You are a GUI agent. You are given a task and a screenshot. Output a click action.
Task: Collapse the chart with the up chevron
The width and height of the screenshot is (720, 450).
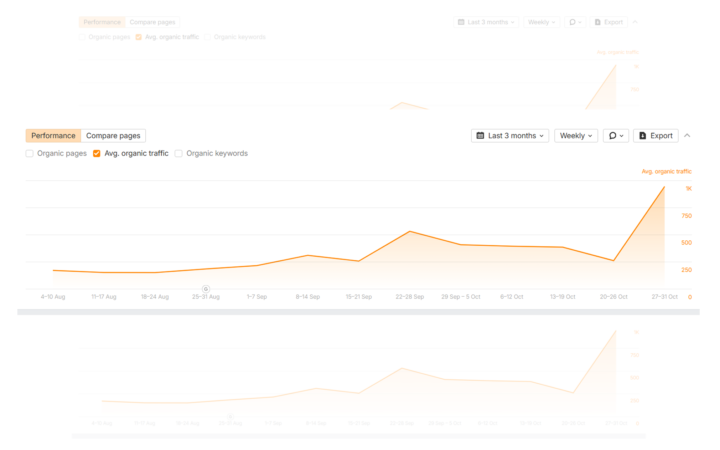point(687,135)
